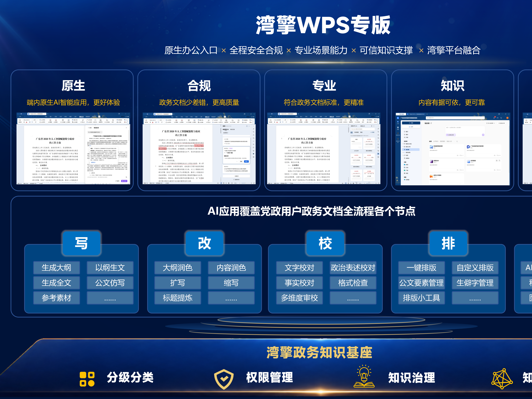This screenshot has height=399, width=532.
Task: Click subtitle 内容有据可依，更可靠
Action: [x=452, y=103]
